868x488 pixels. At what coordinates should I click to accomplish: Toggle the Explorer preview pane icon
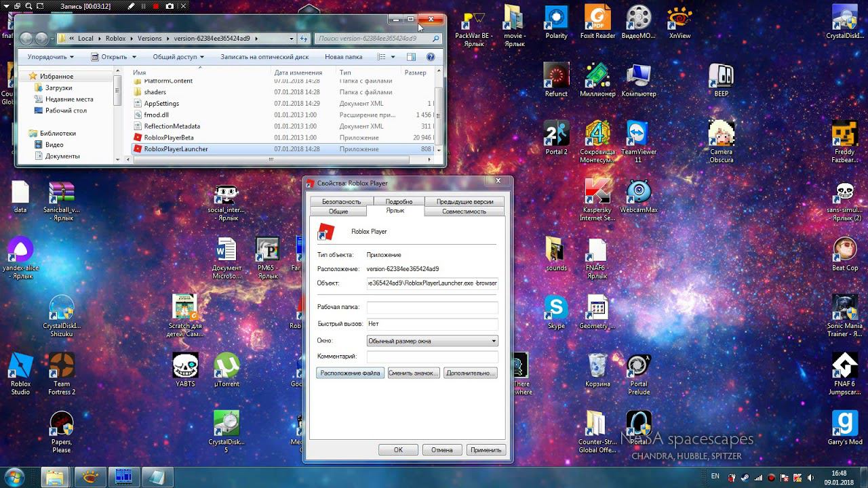(x=411, y=58)
